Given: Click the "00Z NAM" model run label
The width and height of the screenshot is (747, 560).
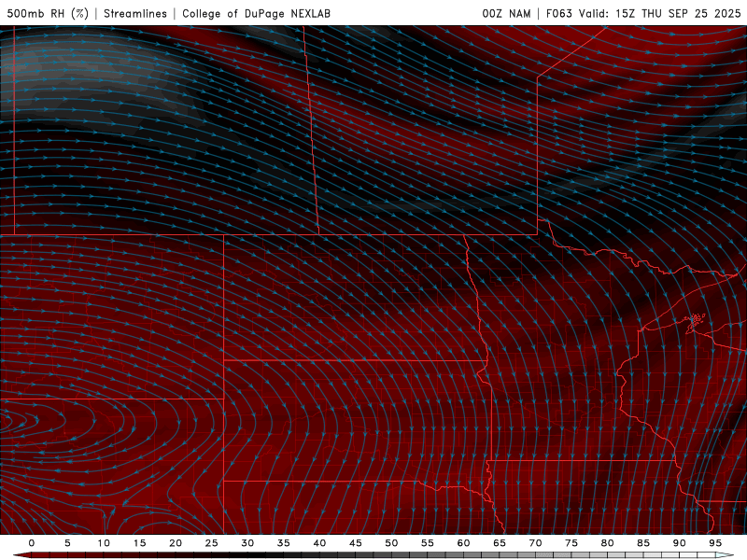Looking at the screenshot, I should [x=506, y=14].
